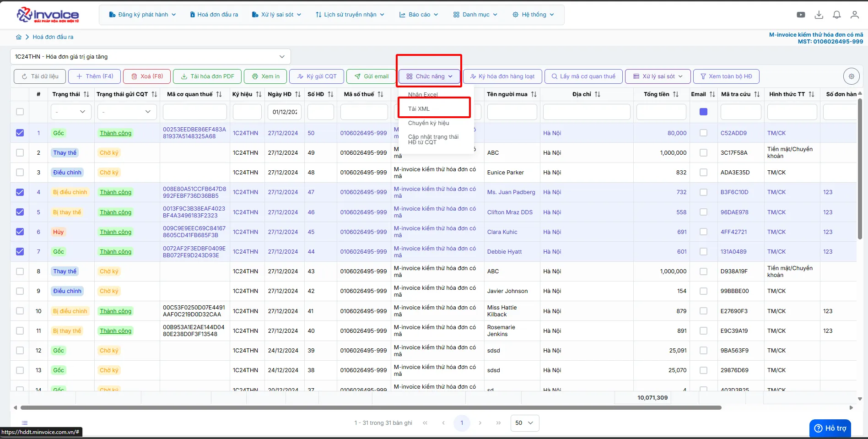This screenshot has height=439, width=868.
Task: Expand the 1C24THN invoice type dropdown
Action: coord(150,57)
